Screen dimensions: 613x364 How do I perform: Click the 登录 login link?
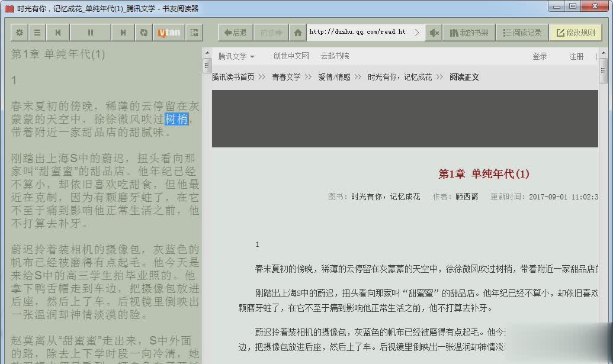pos(540,56)
